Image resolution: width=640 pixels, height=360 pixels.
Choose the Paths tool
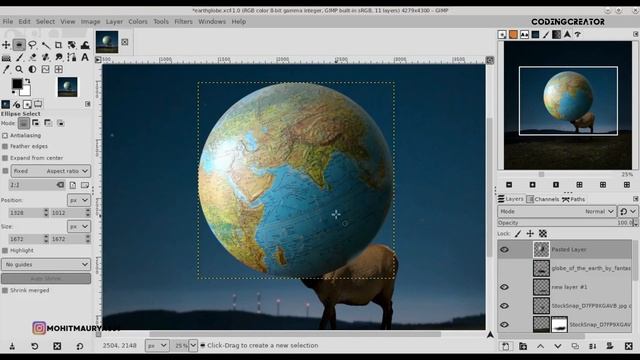click(x=71, y=57)
